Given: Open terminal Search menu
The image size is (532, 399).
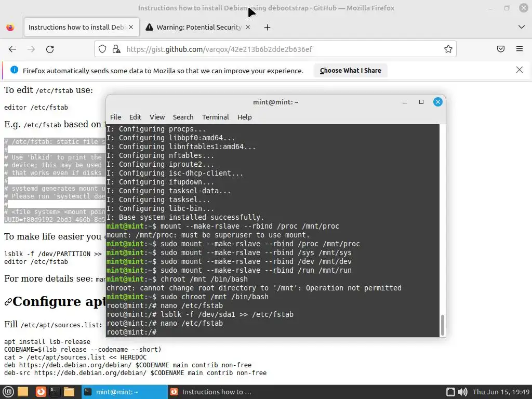Looking at the screenshot, I should [x=183, y=117].
